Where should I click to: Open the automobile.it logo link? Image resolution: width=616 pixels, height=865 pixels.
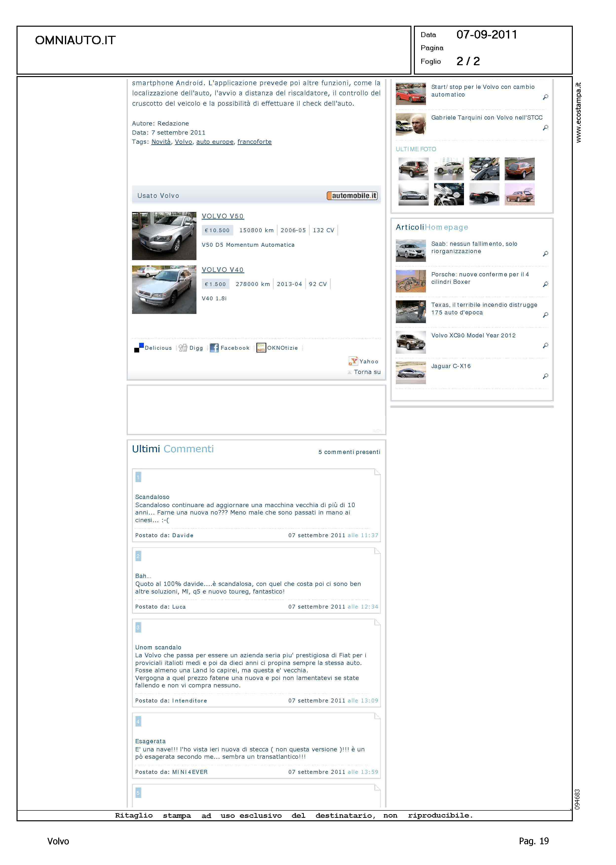coord(352,196)
